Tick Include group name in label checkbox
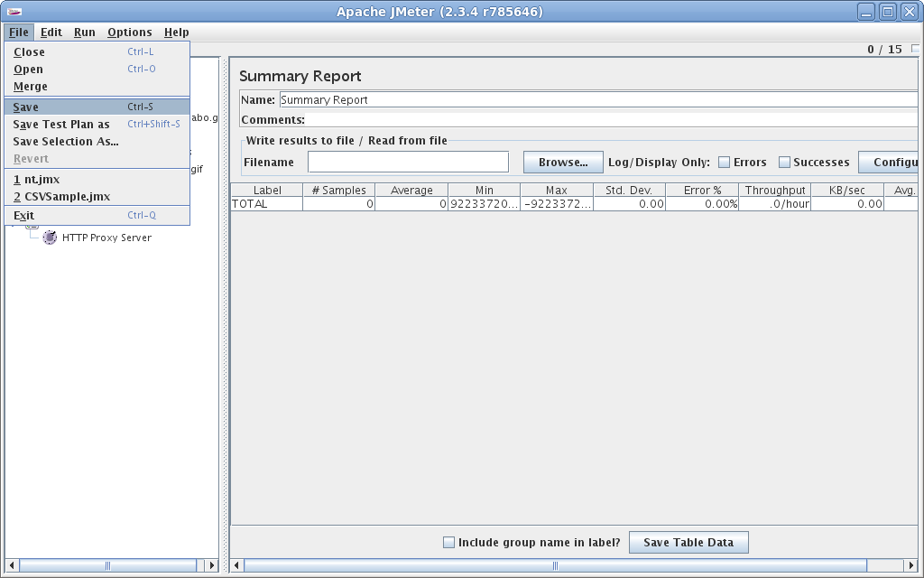Image resolution: width=924 pixels, height=578 pixels. 449,542
